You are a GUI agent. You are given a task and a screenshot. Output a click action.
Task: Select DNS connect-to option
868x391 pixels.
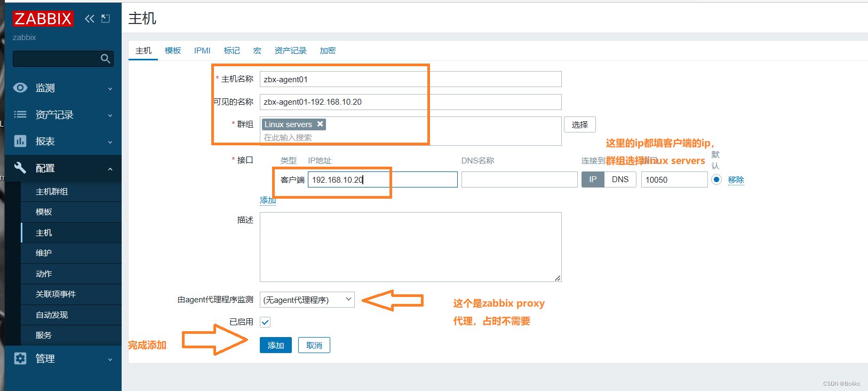click(620, 179)
